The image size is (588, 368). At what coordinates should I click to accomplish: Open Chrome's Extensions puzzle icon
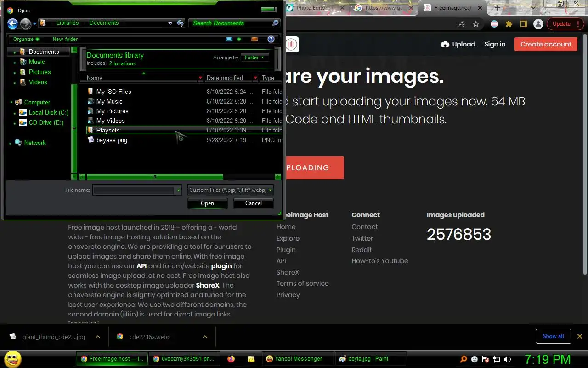coord(509,24)
